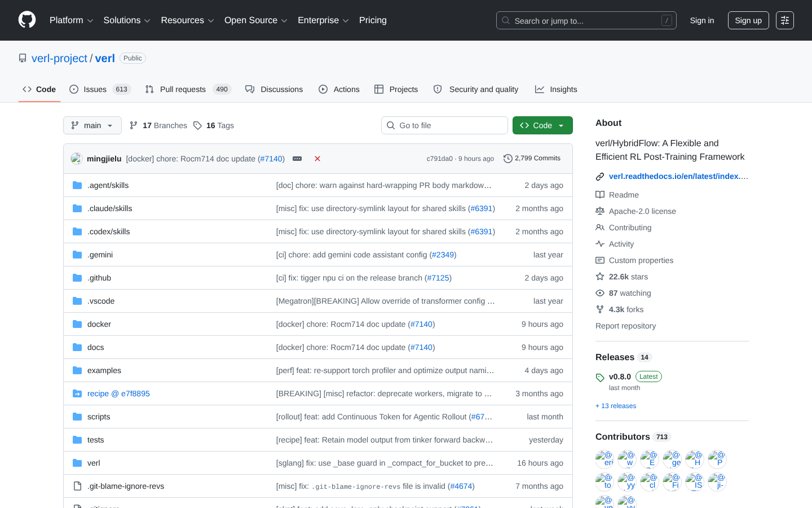Click the tests folder icon

[77, 440]
